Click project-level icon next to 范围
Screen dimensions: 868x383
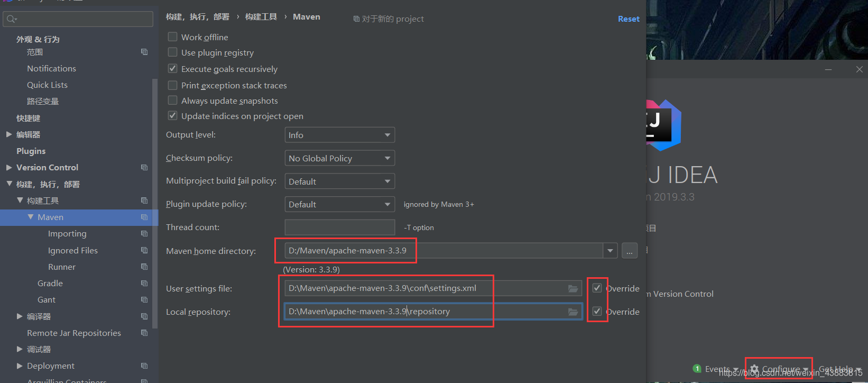pyautogui.click(x=144, y=52)
